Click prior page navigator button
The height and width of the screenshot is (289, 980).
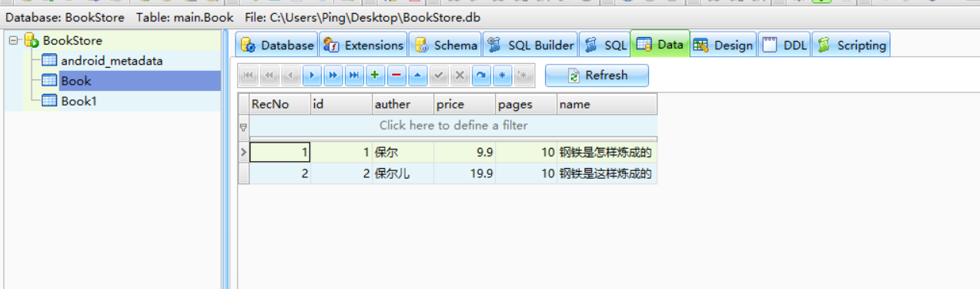[269, 76]
